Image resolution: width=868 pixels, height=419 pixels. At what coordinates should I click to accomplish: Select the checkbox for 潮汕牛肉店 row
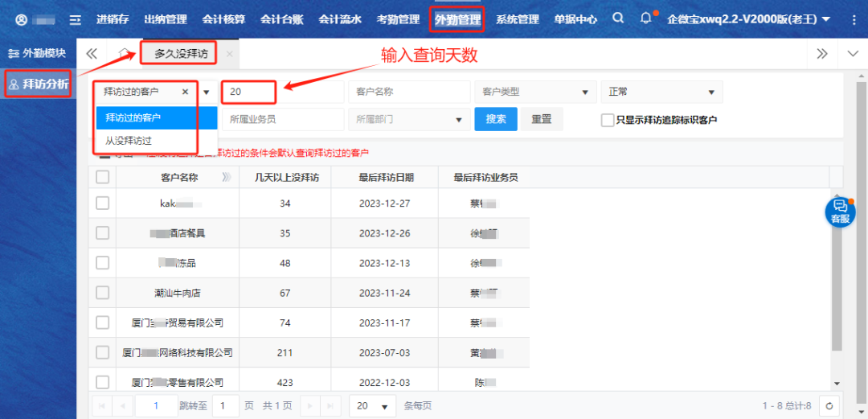point(102,293)
